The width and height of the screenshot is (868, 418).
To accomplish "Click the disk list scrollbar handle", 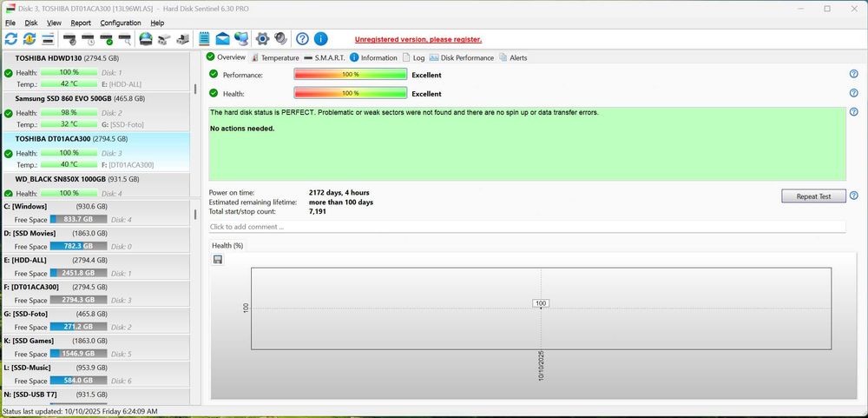I will 194,89.
